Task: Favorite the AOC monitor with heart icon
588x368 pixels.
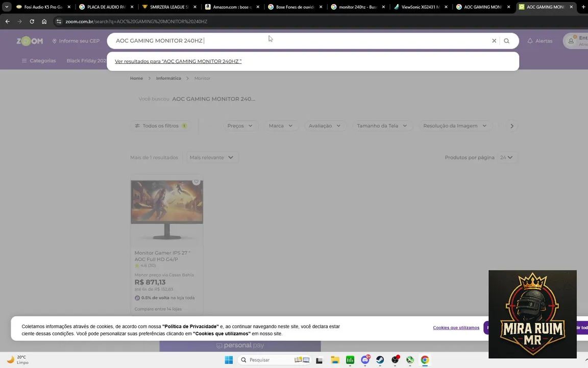Action: [196, 182]
